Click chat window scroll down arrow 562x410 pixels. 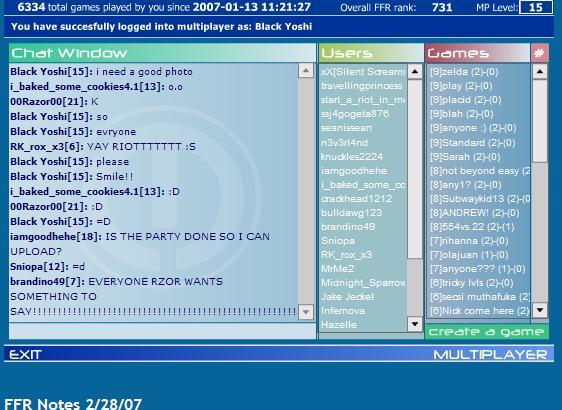[x=306, y=311]
